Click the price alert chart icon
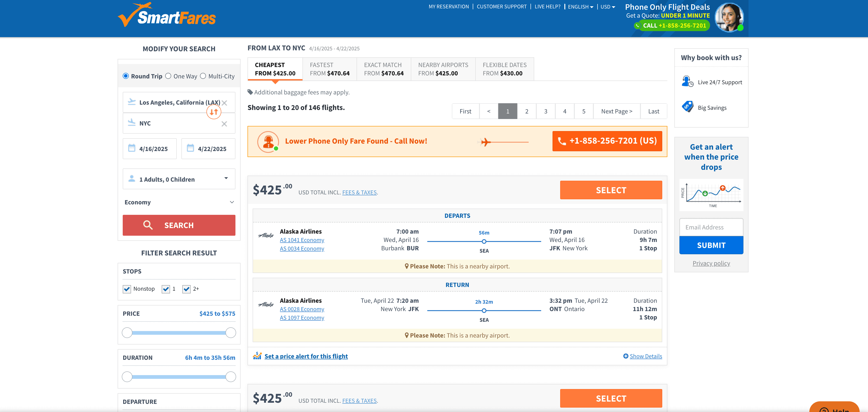The width and height of the screenshot is (868, 412). pos(257,356)
